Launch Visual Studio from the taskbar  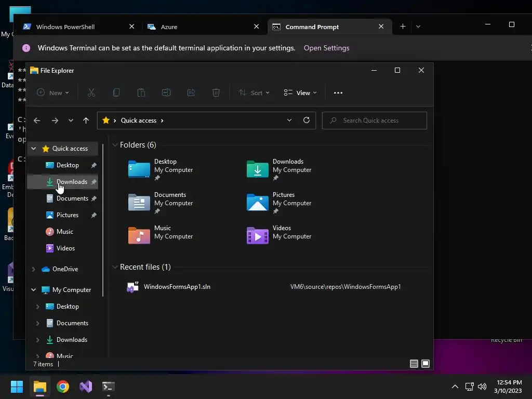pos(86,387)
